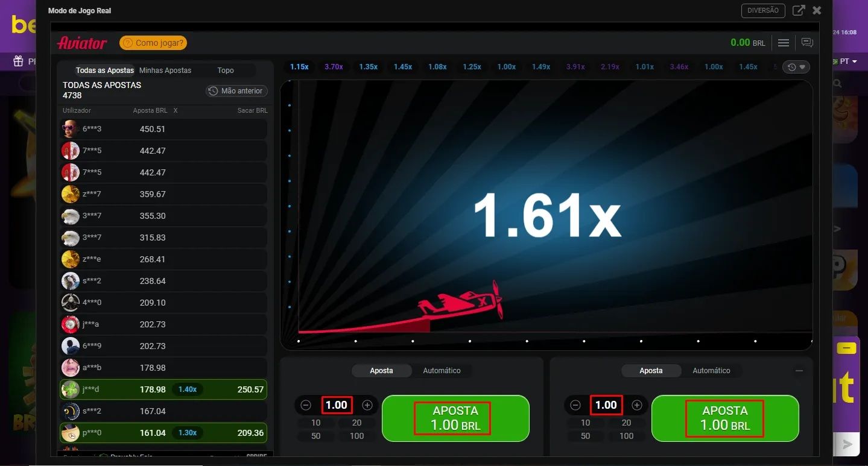
Task: Click the 3.91x history multiplier
Action: (x=575, y=67)
